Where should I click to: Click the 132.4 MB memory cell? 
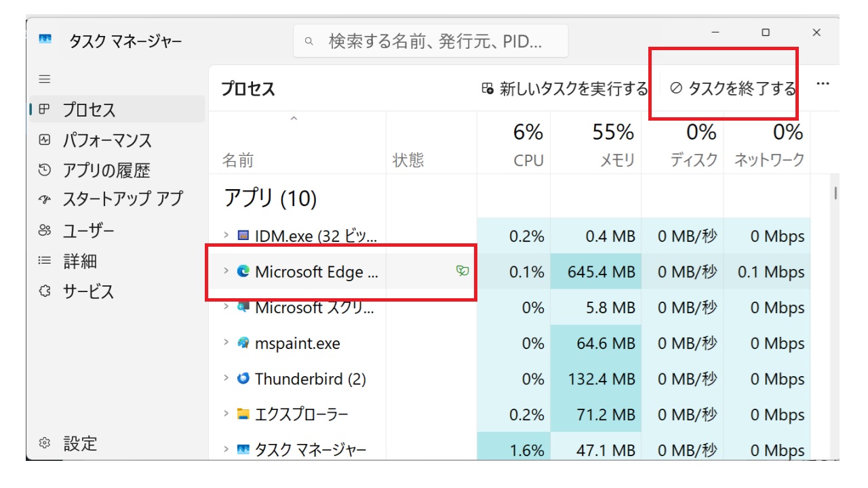pos(596,379)
